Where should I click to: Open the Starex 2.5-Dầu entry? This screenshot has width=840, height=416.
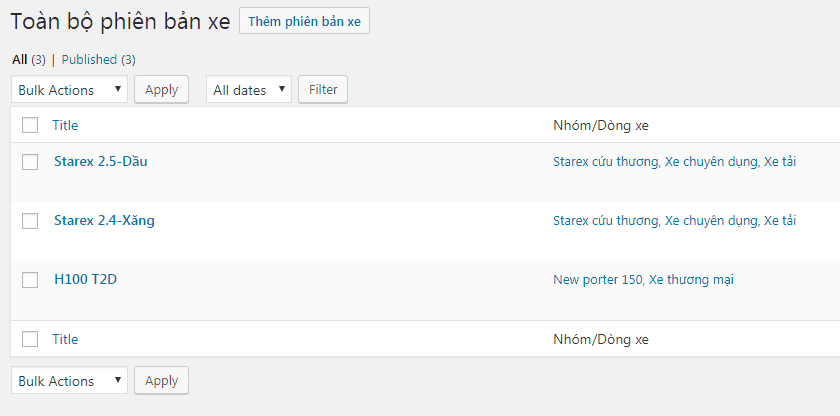tap(101, 161)
